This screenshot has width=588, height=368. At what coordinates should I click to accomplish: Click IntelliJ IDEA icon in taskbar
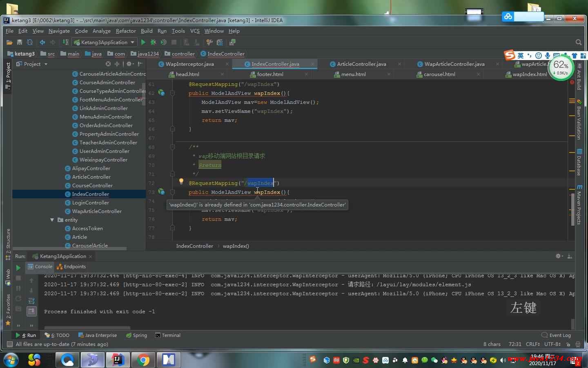pos(118,360)
